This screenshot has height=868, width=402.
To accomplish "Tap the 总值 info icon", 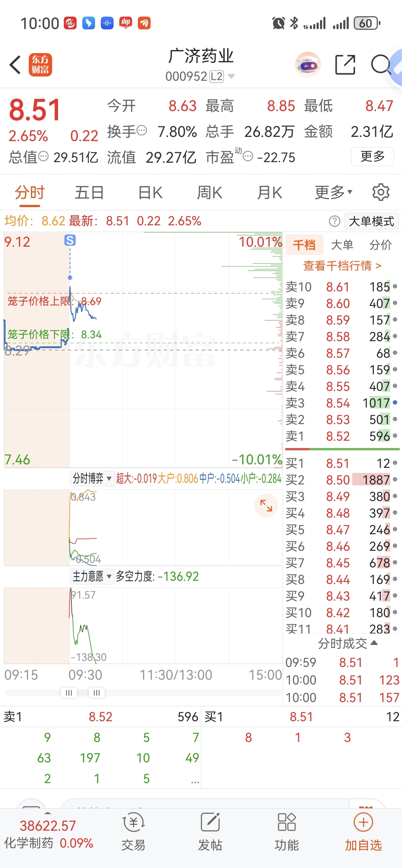I will 43,156.
